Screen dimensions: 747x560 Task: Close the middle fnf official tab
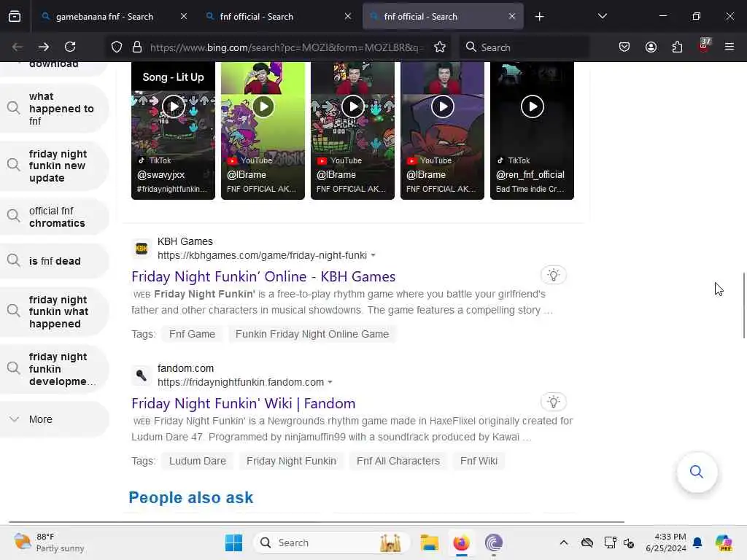pyautogui.click(x=348, y=16)
